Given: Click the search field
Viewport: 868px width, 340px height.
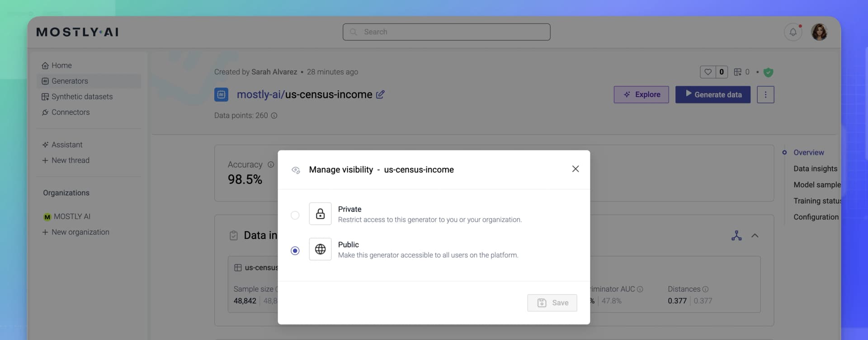Looking at the screenshot, I should [x=446, y=32].
